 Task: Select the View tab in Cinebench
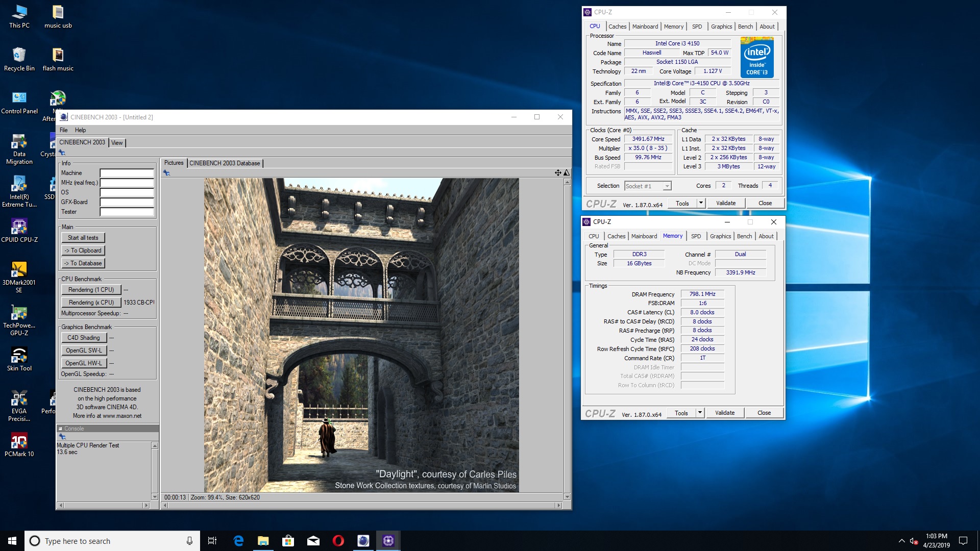pos(117,143)
